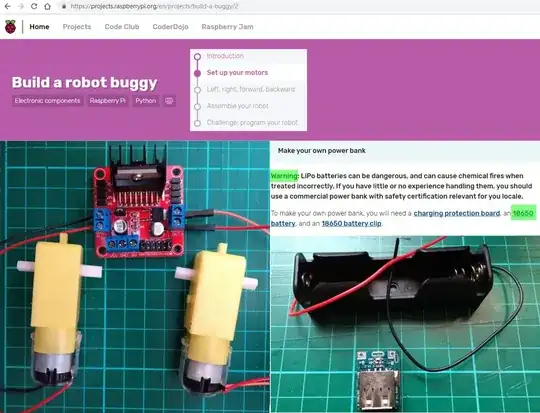Viewport: 540px width, 413px height.
Task: Open the CoderDojo menu item
Action: pyautogui.click(x=170, y=27)
